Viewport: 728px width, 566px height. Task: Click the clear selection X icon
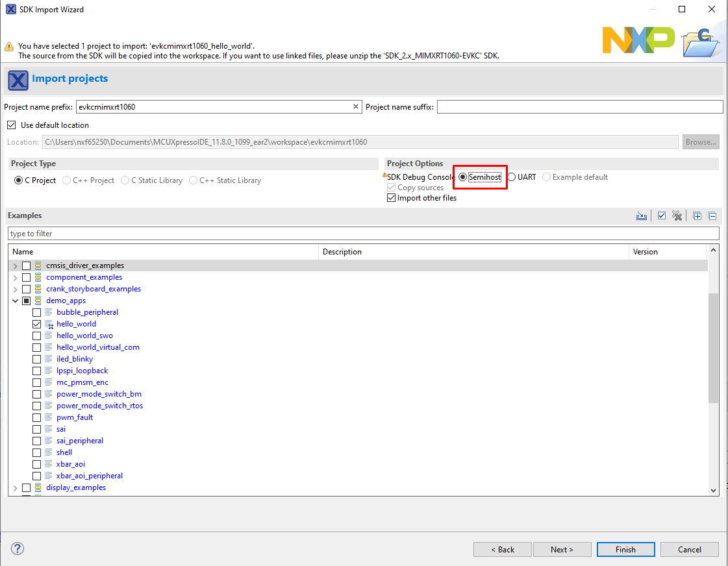(x=677, y=216)
